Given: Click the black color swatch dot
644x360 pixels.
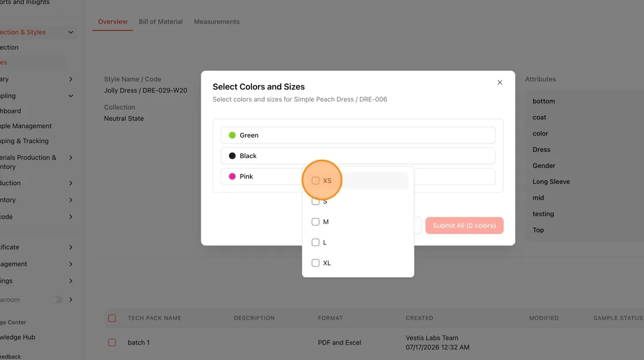Looking at the screenshot, I should [232, 156].
